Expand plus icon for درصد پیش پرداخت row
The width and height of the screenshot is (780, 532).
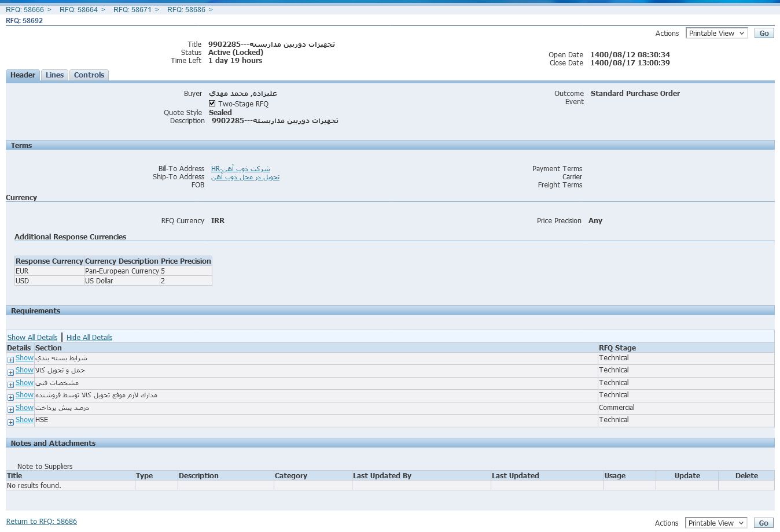coord(10,409)
